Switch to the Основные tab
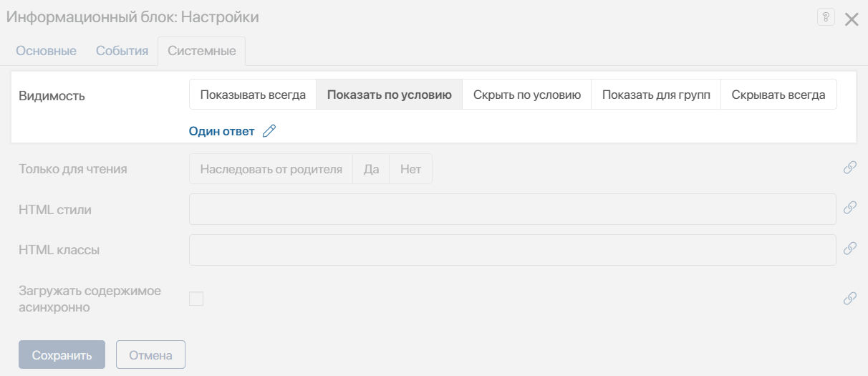868x376 pixels. (46, 51)
